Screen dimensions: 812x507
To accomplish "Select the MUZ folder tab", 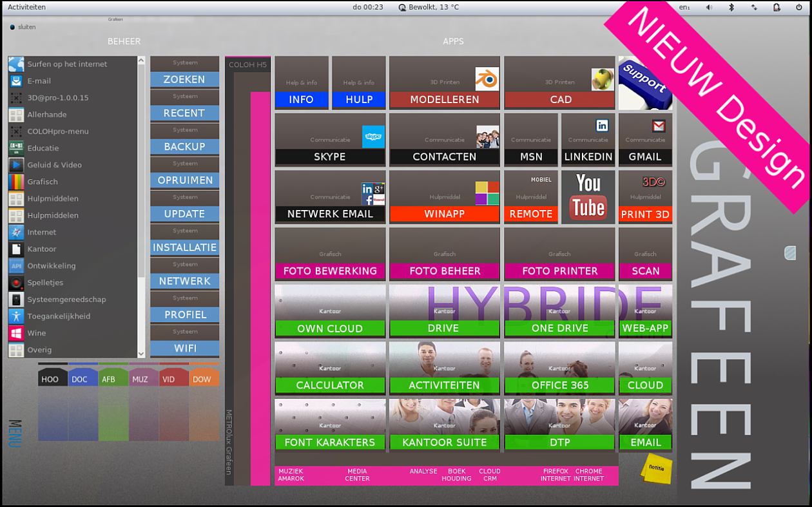I will tap(144, 378).
